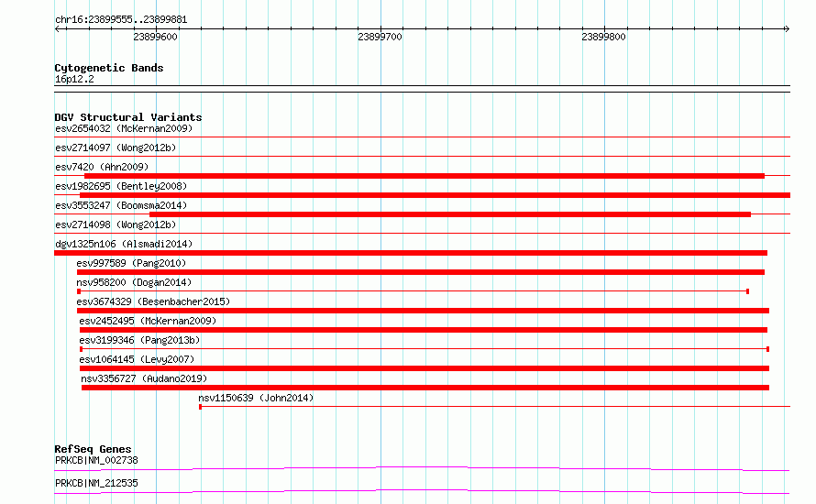The image size is (816, 504).
Task: Click the Cytogenetic Bands track title
Action: point(109,68)
